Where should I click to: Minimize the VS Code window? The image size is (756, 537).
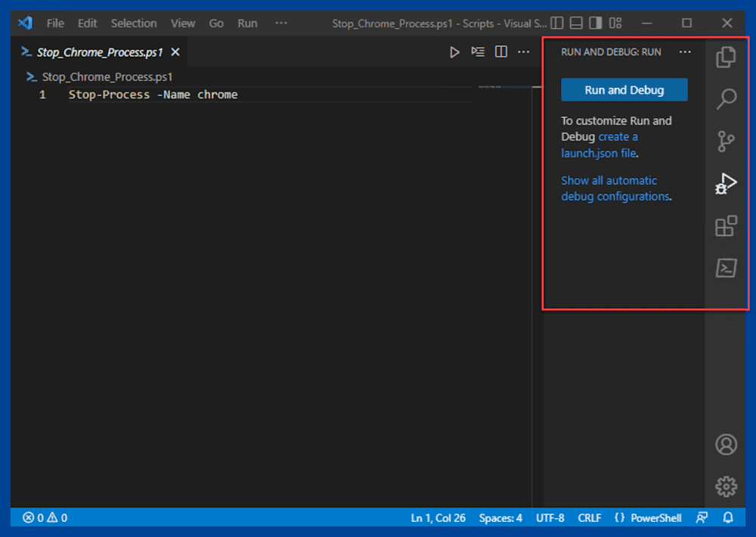click(647, 23)
